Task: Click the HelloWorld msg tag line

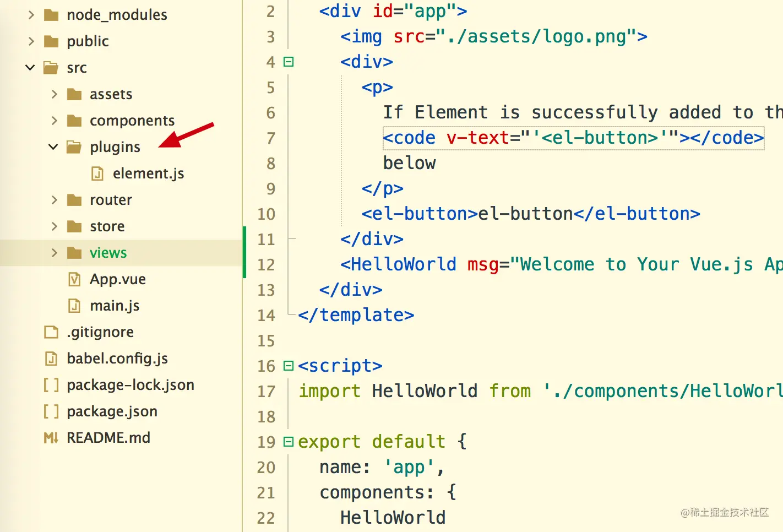Action: (562, 264)
